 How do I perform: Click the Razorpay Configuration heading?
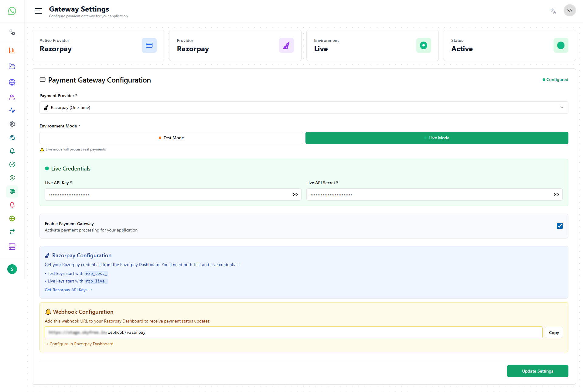[82, 255]
